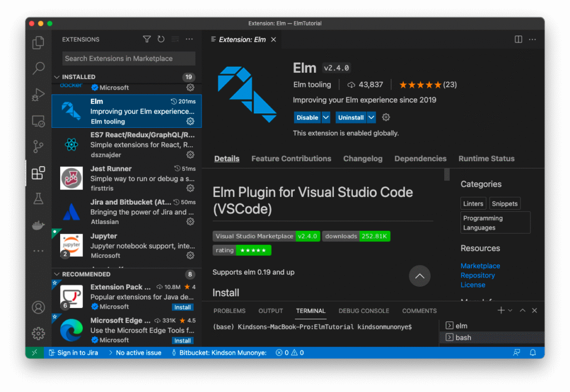
Task: Refresh the extensions list
Action: point(161,39)
